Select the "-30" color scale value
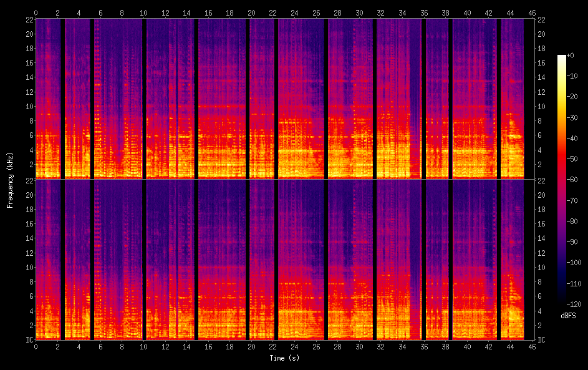This screenshot has width=588, height=370. coord(572,117)
